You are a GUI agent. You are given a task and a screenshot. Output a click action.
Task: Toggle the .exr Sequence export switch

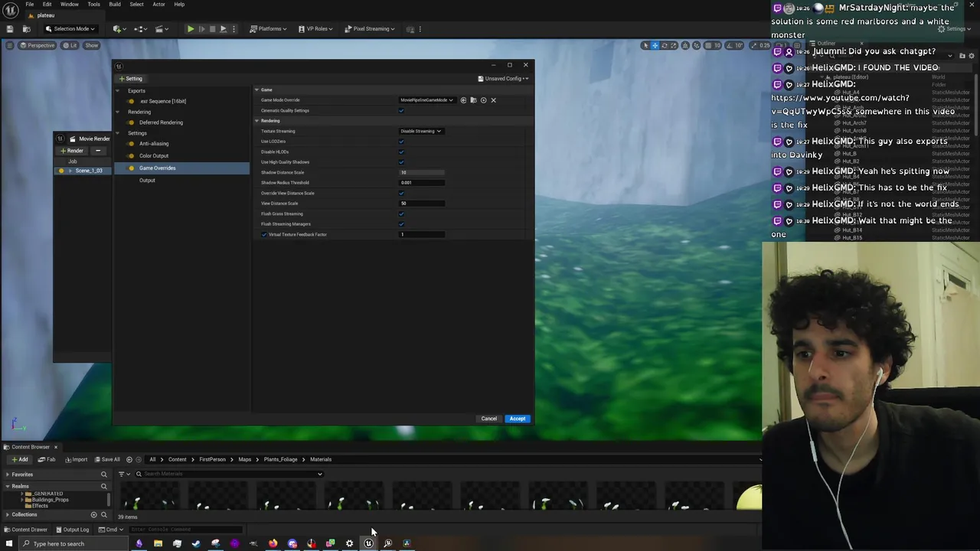click(131, 101)
